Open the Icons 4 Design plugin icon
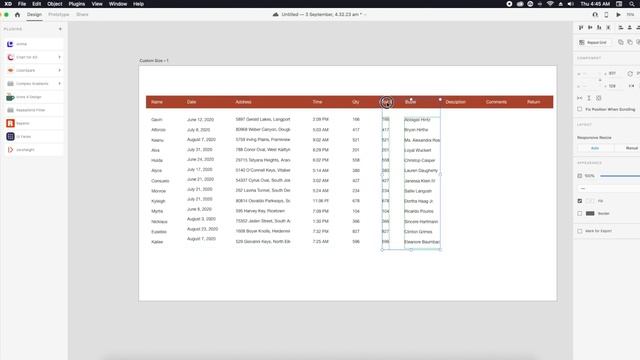This screenshot has width=640, height=360. point(11,97)
